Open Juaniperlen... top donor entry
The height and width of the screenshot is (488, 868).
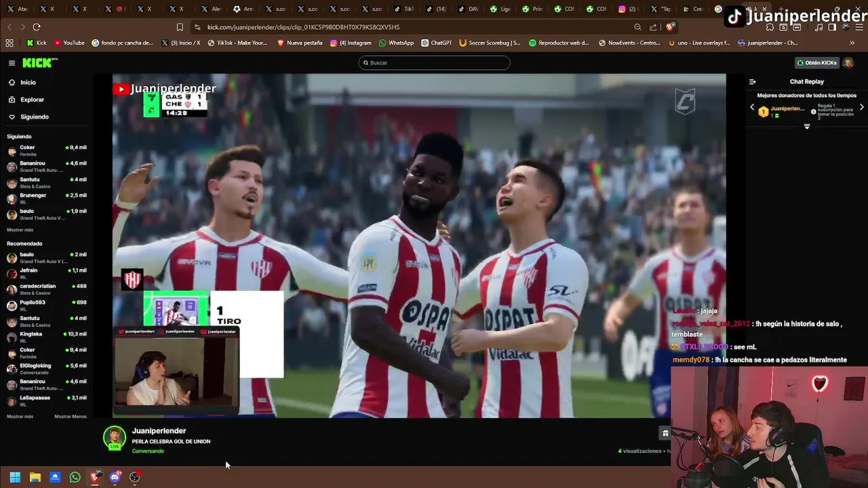coord(781,111)
